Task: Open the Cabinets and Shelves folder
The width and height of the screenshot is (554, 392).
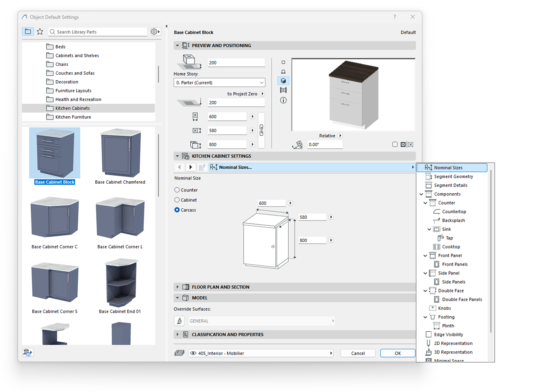Action: (x=77, y=55)
